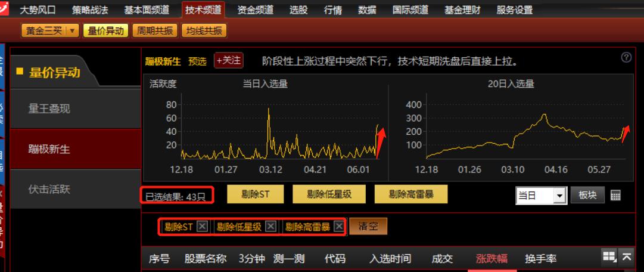Click the 量价异动 toolbar button
Image resolution: width=644 pixels, height=272 pixels.
point(105,31)
